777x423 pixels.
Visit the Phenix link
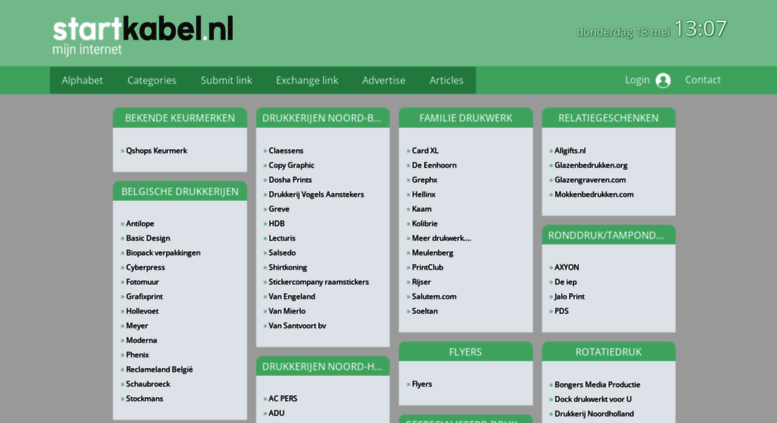pos(137,355)
